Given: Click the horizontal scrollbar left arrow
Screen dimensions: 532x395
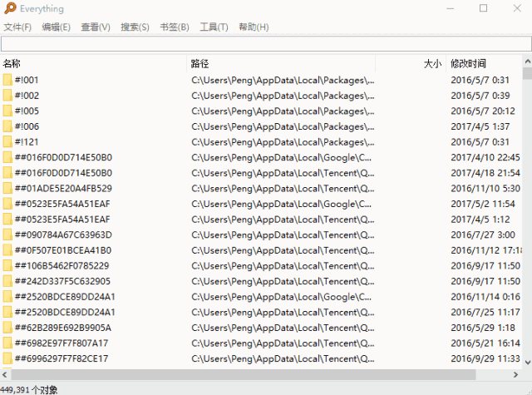Looking at the screenshot, I should tap(5, 375).
